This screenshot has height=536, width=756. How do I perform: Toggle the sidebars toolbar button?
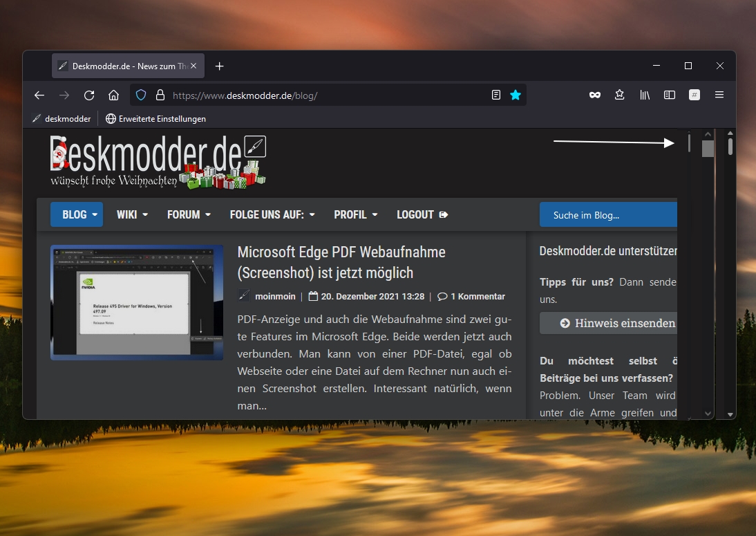[x=669, y=95]
